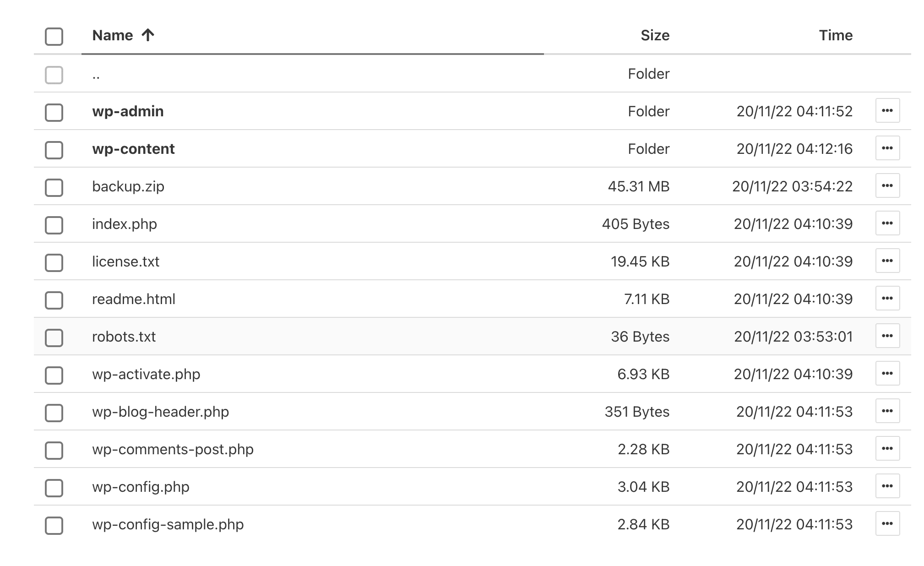Open the actions menu for robots.txt

click(x=887, y=336)
